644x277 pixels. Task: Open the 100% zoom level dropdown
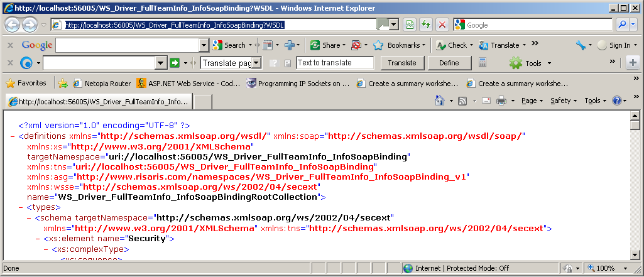point(626,268)
